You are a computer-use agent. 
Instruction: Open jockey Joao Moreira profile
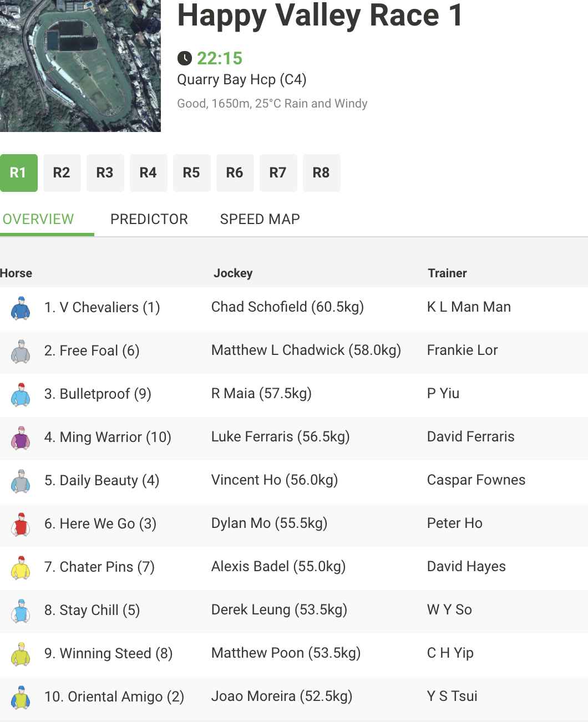[282, 696]
